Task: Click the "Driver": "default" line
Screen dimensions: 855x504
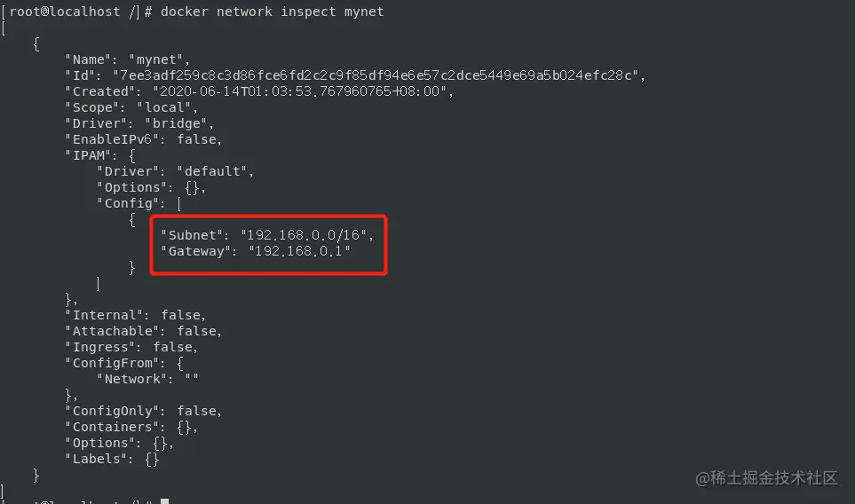Action: coord(175,171)
